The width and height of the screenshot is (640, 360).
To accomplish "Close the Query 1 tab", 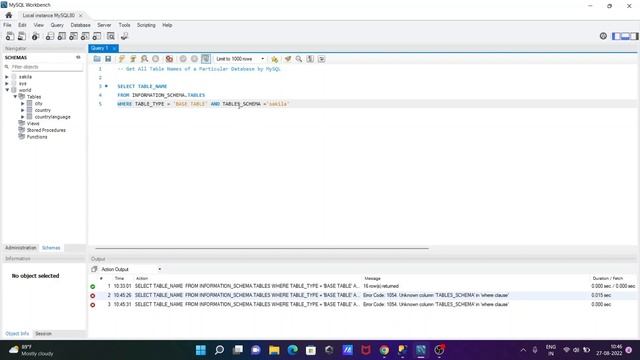I will click(x=114, y=48).
